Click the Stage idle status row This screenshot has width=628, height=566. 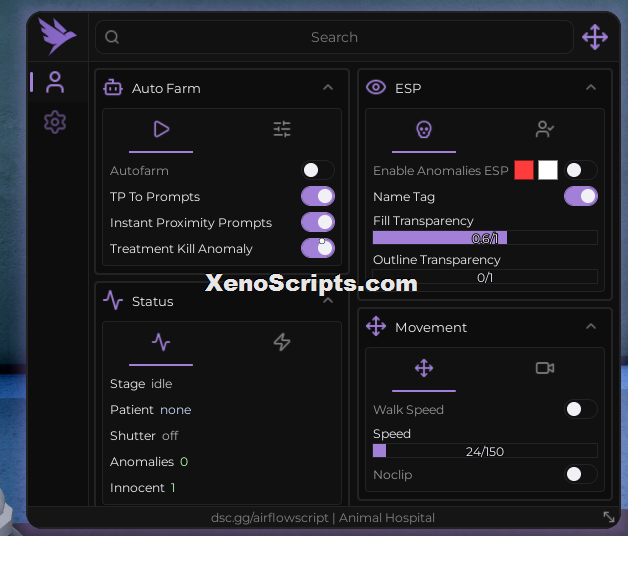point(141,383)
